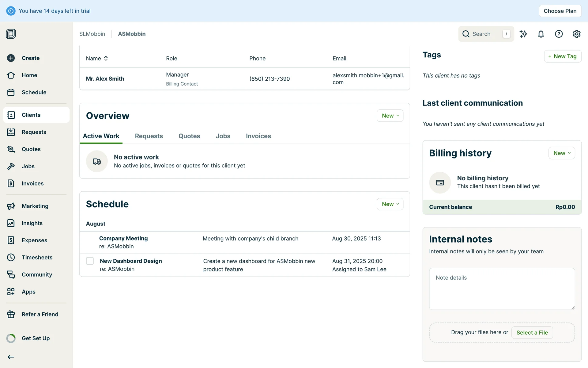Open settings gear icon
The width and height of the screenshot is (588, 368).
coord(576,34)
